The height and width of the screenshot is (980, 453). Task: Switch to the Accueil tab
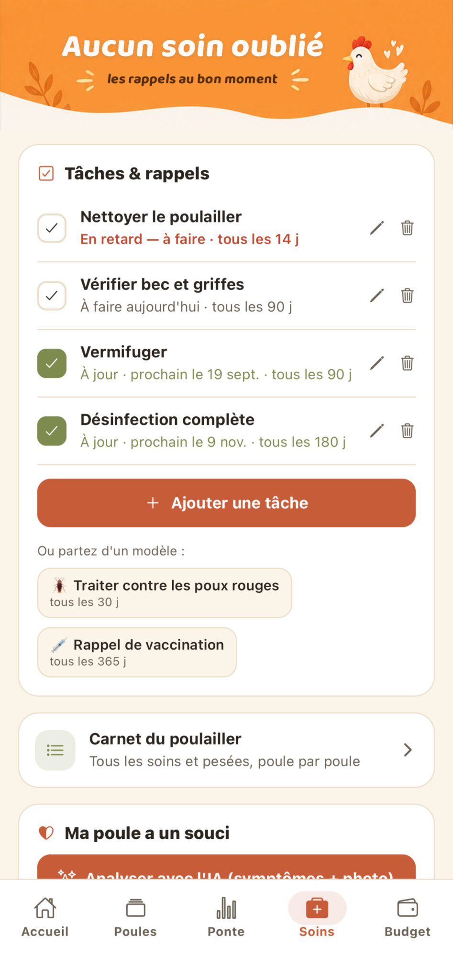tap(45, 916)
